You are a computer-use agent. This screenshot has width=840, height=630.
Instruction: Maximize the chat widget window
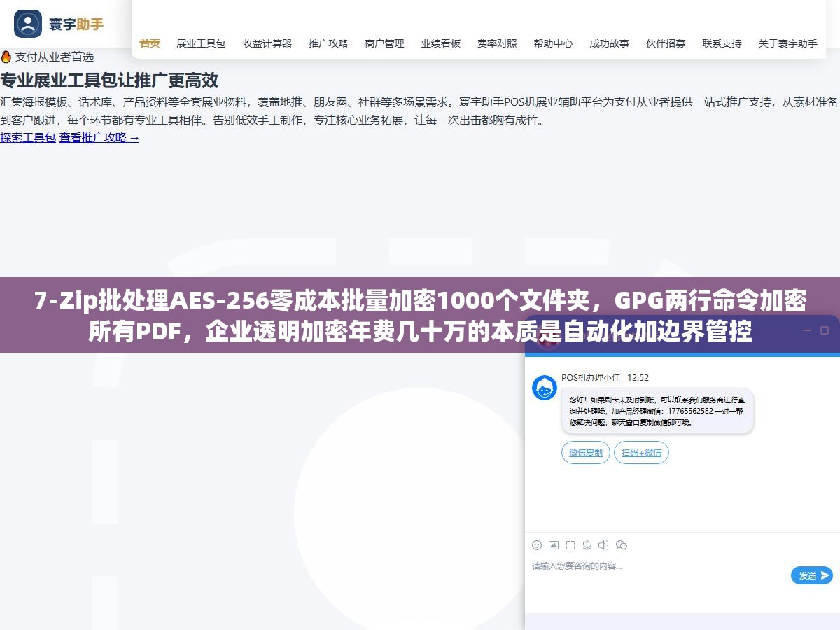tap(824, 330)
